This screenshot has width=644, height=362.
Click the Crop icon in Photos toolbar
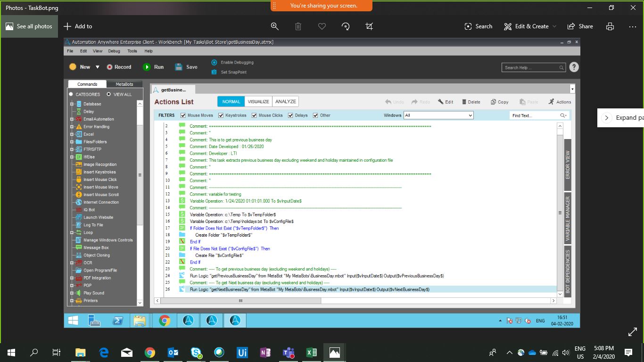pos(369,26)
